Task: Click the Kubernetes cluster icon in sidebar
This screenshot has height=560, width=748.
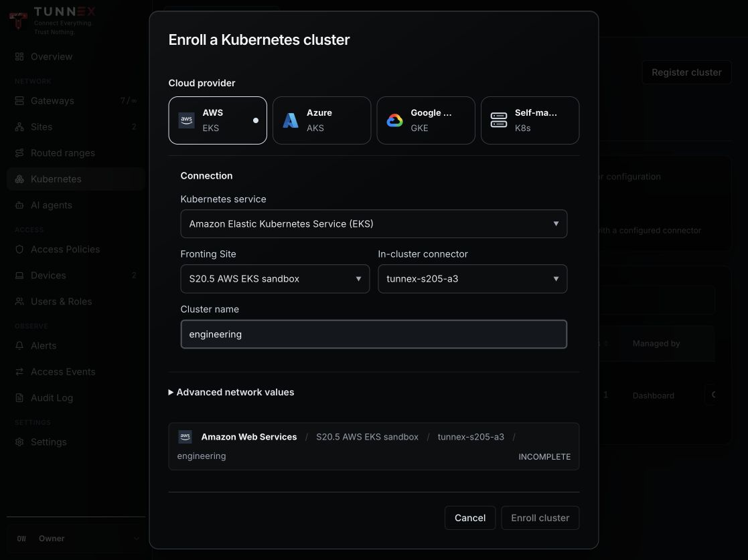Action: point(19,179)
